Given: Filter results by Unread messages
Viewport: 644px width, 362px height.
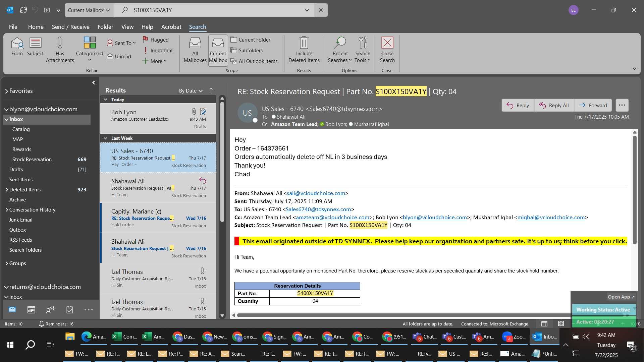Looking at the screenshot, I should tap(119, 56).
